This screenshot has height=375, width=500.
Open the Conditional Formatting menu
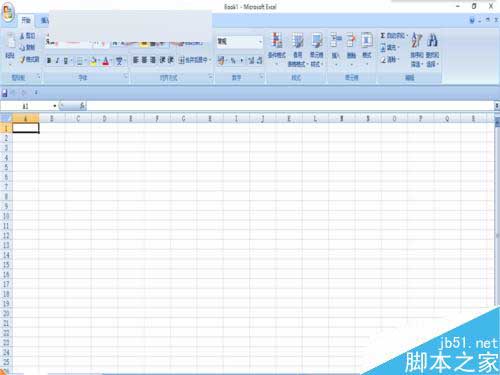[277, 48]
